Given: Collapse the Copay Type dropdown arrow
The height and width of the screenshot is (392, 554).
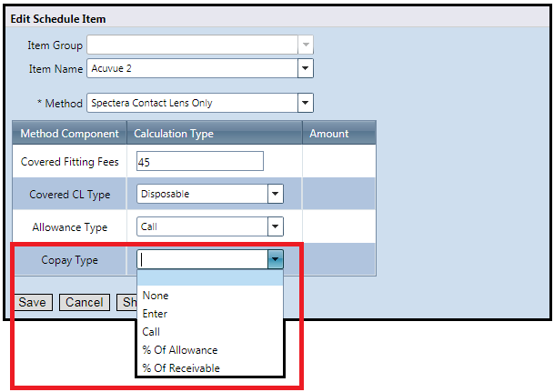Looking at the screenshot, I should coord(275,260).
